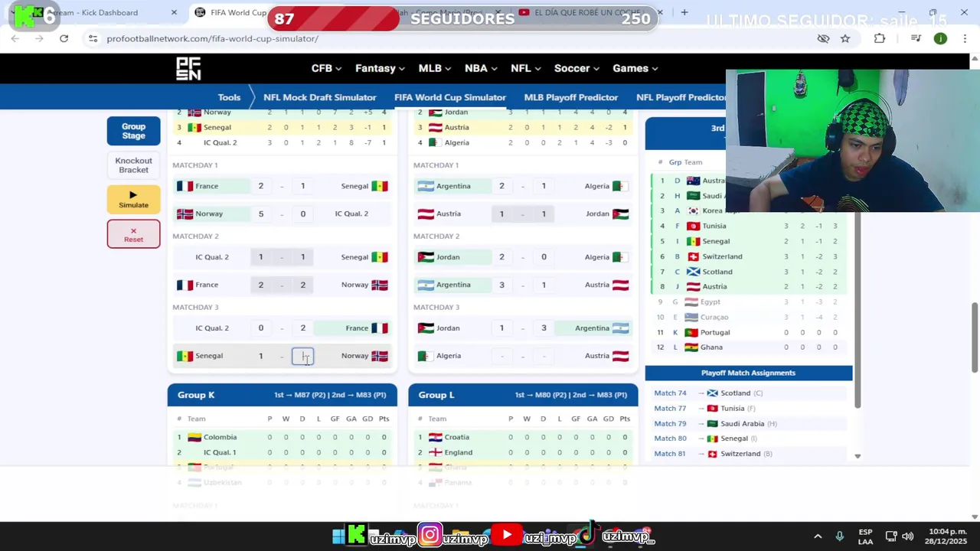
Task: Switch to the Knockout Bracket view
Action: pos(133,165)
